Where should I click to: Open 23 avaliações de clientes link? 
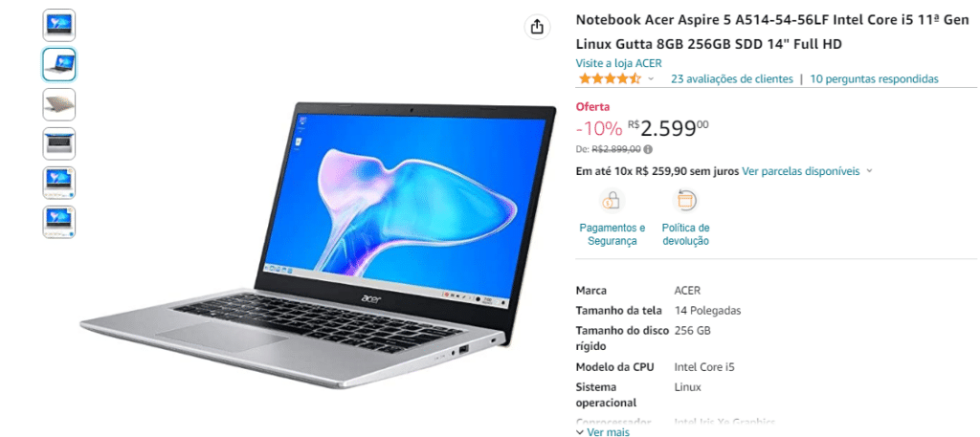[x=732, y=79]
